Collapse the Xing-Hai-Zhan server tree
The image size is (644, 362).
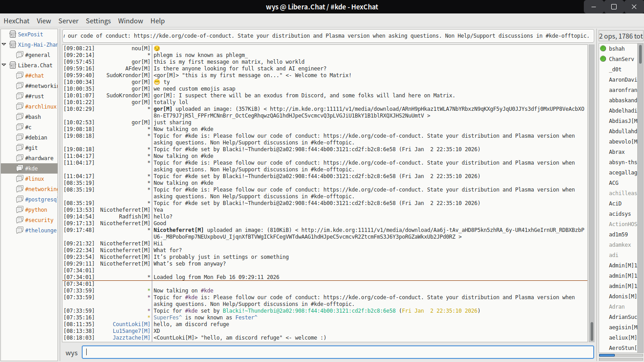pyautogui.click(x=4, y=44)
